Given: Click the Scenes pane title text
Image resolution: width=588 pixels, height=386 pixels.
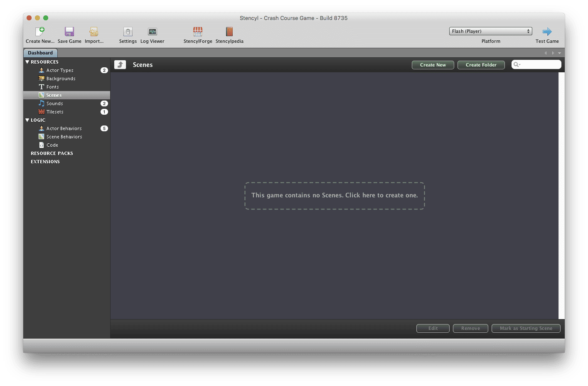Looking at the screenshot, I should coord(143,65).
